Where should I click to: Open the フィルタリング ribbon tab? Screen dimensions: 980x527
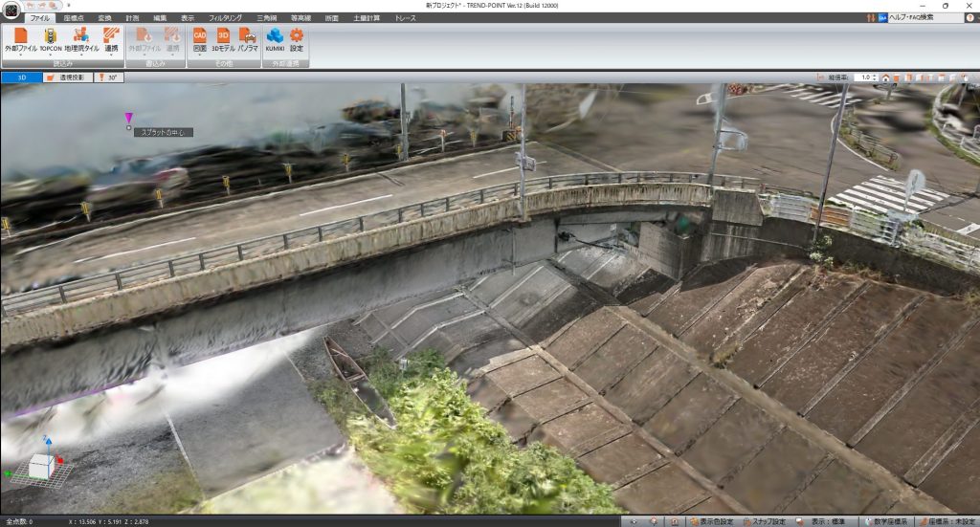[x=225, y=18]
